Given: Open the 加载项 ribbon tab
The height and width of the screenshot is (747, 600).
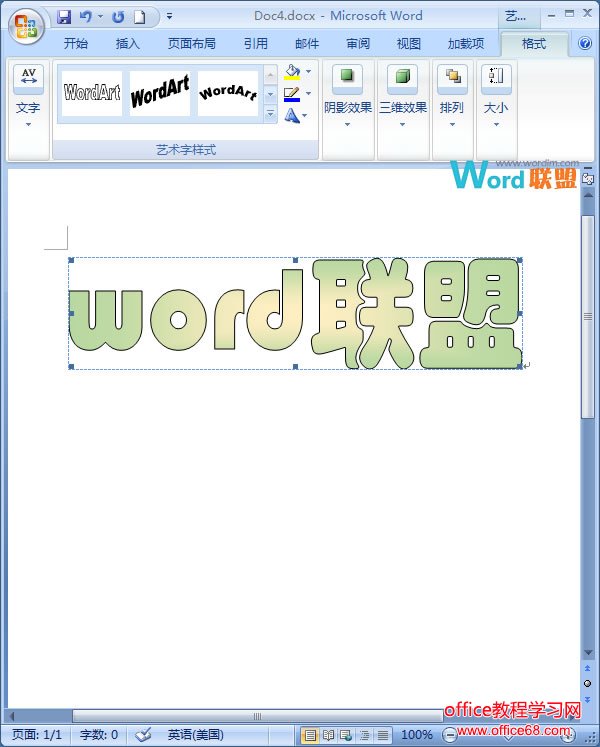Looking at the screenshot, I should tap(466, 44).
